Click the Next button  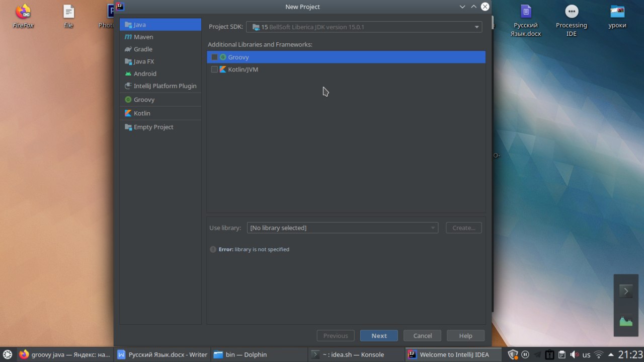379,336
